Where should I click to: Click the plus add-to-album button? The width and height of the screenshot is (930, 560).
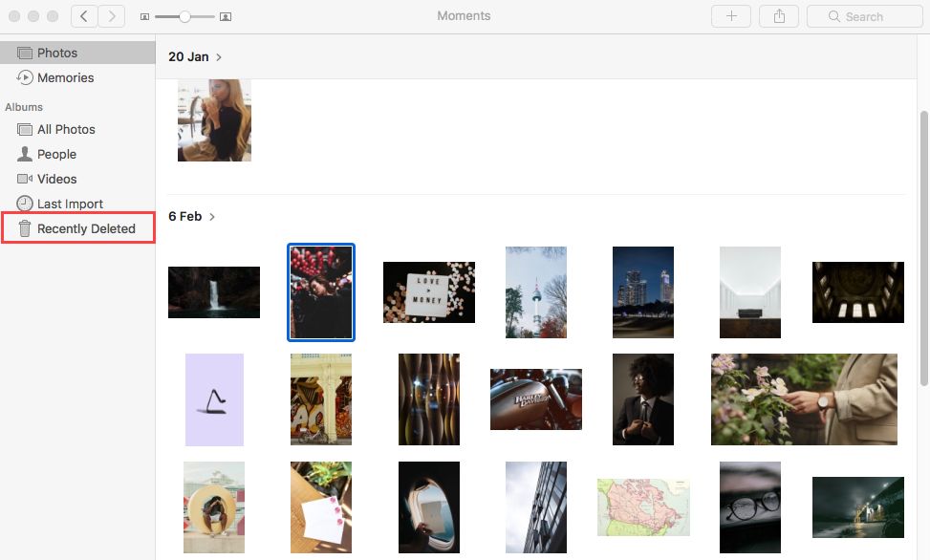point(731,16)
